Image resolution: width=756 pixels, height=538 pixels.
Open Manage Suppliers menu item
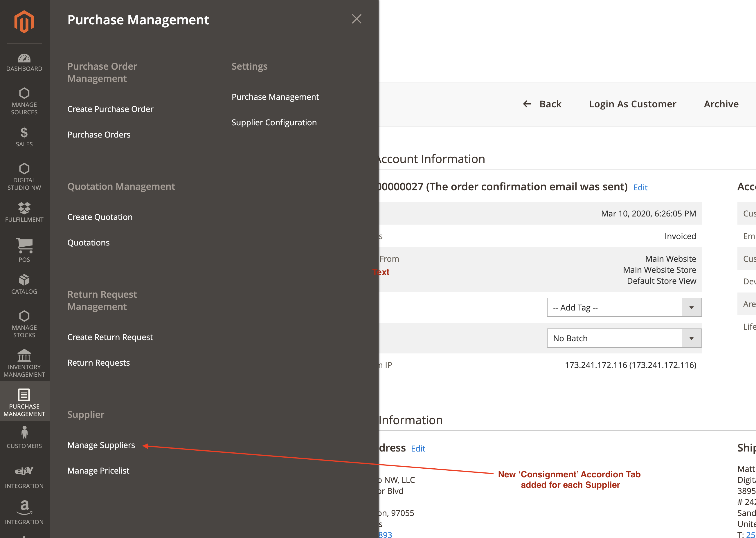pos(101,445)
